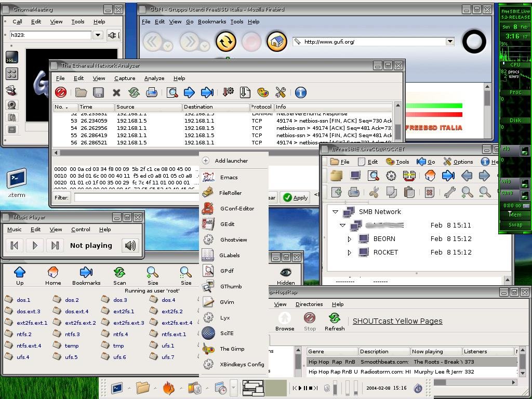
Task: Click Apply next to Ethereal filter field
Action: point(295,197)
